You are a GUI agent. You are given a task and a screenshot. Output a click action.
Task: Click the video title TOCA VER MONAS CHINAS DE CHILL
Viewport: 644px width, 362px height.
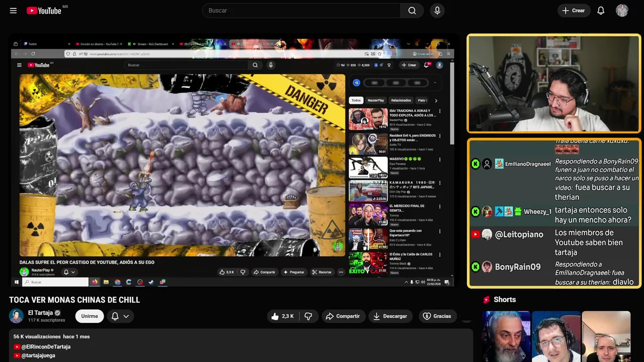(74, 300)
